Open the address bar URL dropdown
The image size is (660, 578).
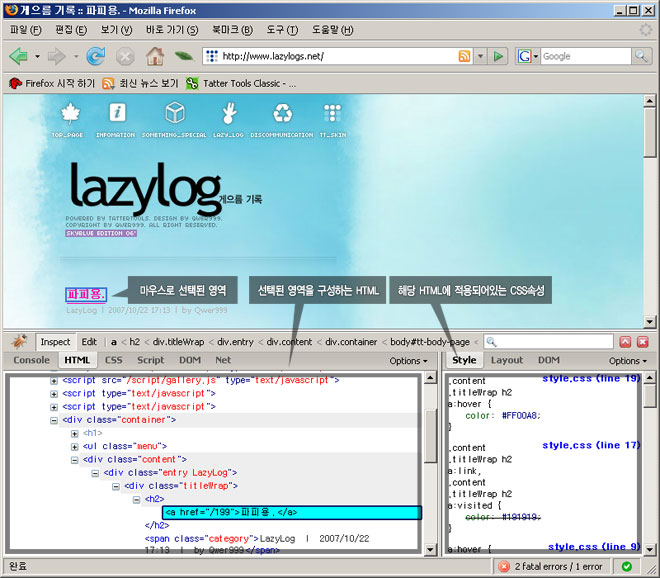click(x=480, y=56)
